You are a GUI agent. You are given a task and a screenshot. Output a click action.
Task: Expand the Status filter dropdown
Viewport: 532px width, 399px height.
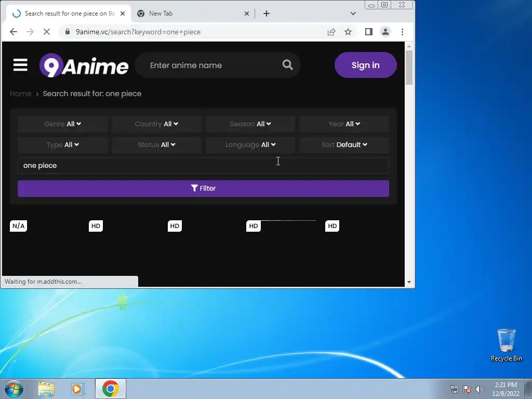point(156,144)
